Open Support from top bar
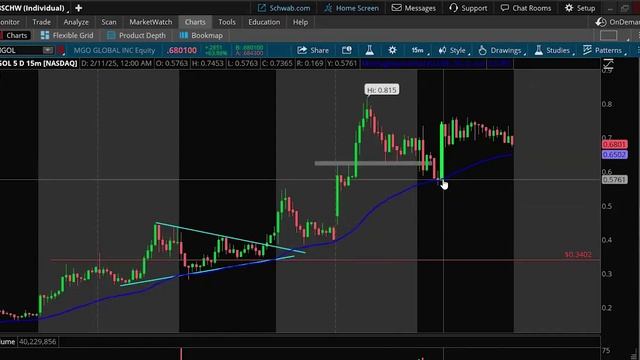The height and width of the screenshot is (360, 640). point(468,8)
